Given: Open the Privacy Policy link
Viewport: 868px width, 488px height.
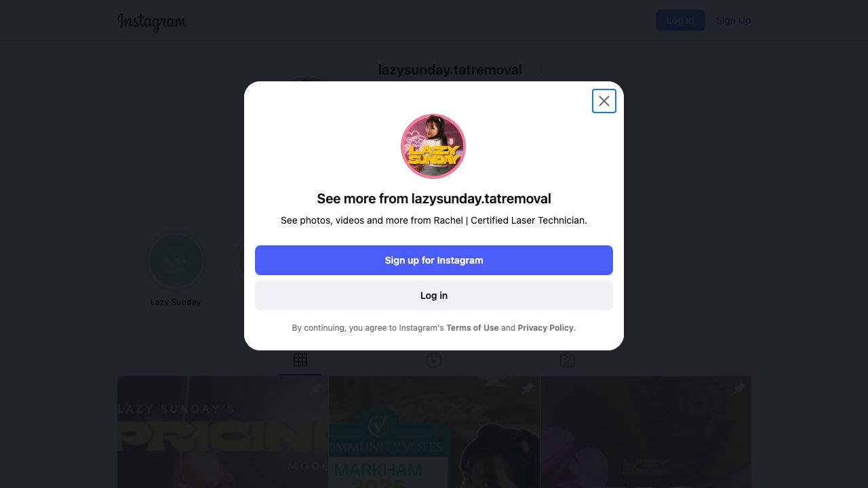Looking at the screenshot, I should pyautogui.click(x=546, y=328).
